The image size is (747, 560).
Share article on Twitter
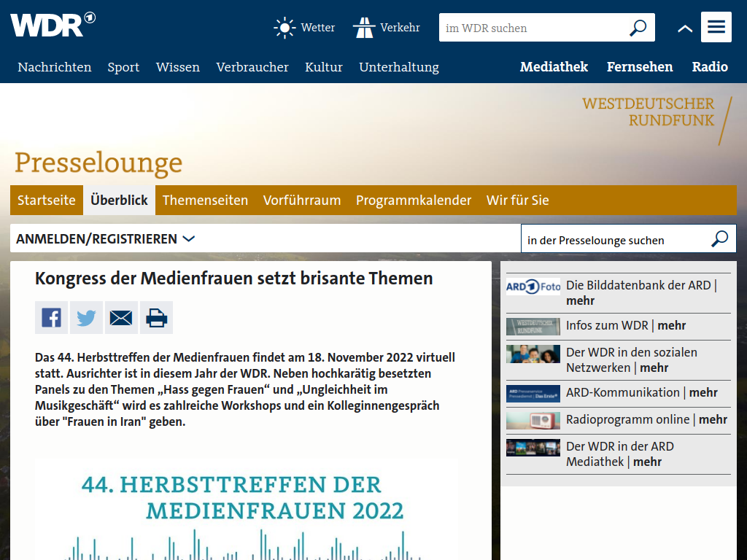pos(86,318)
